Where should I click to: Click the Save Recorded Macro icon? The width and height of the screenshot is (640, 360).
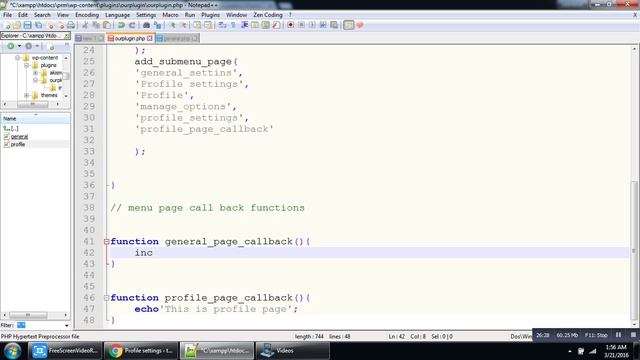[334, 25]
